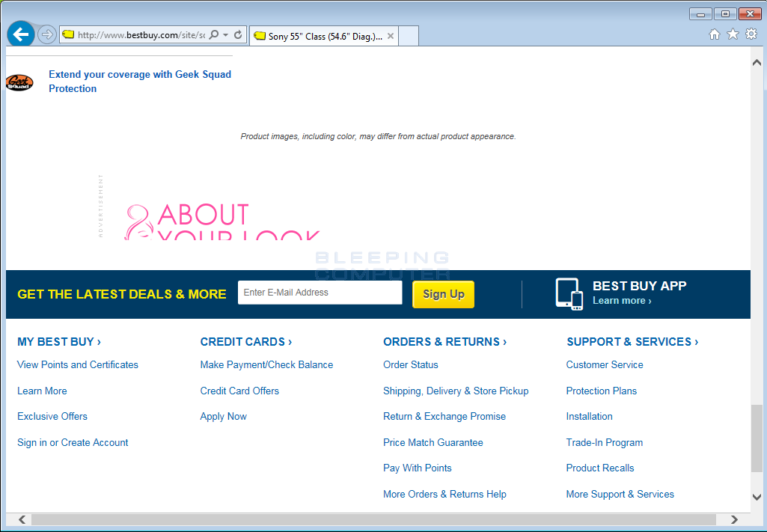The height and width of the screenshot is (532, 767).
Task: Open Return & Exchange Promise link
Action: coord(444,417)
